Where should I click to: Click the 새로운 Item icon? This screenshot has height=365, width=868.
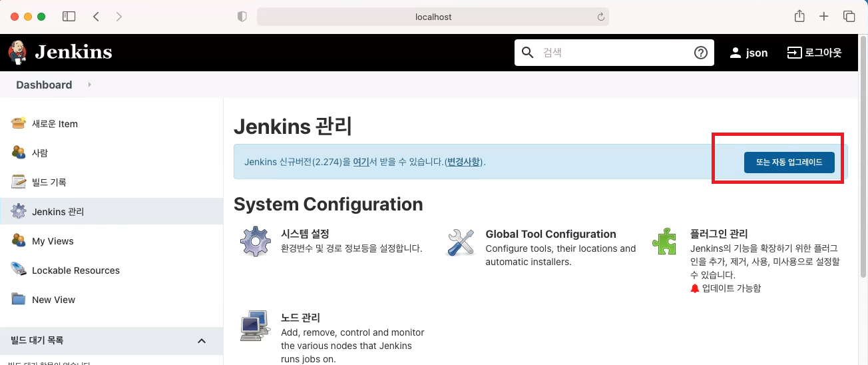[x=19, y=123]
